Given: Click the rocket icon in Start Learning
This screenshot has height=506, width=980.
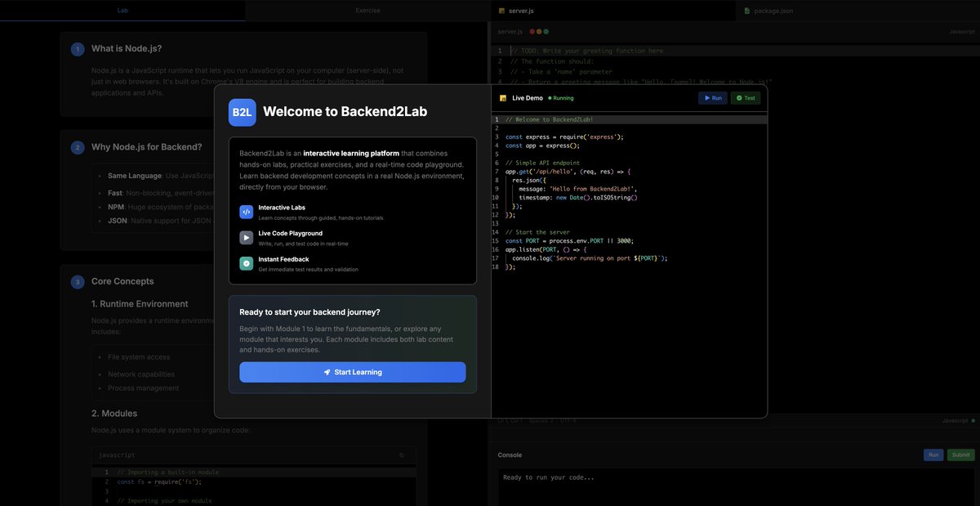Looking at the screenshot, I should pos(327,372).
